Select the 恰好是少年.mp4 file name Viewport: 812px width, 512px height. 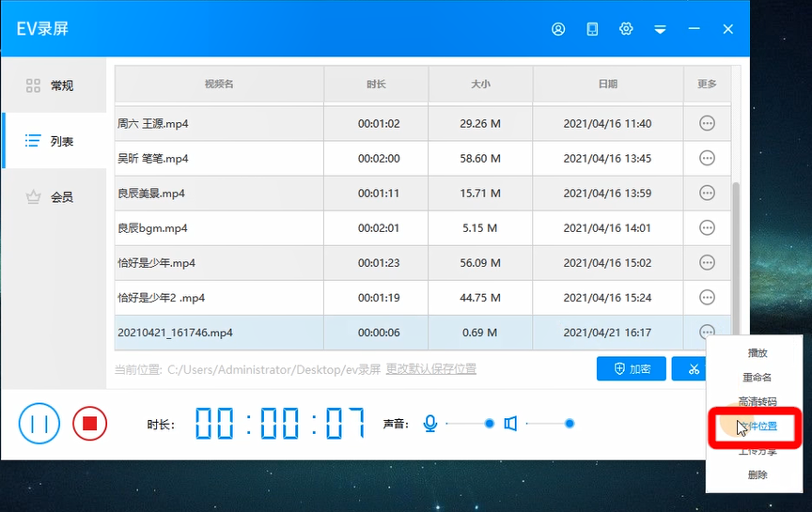click(156, 263)
